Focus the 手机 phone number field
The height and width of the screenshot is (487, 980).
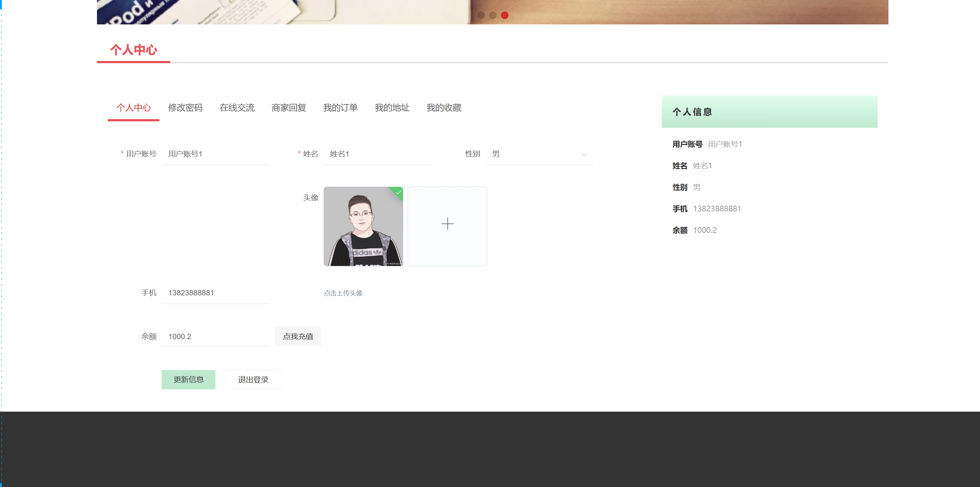pos(215,293)
